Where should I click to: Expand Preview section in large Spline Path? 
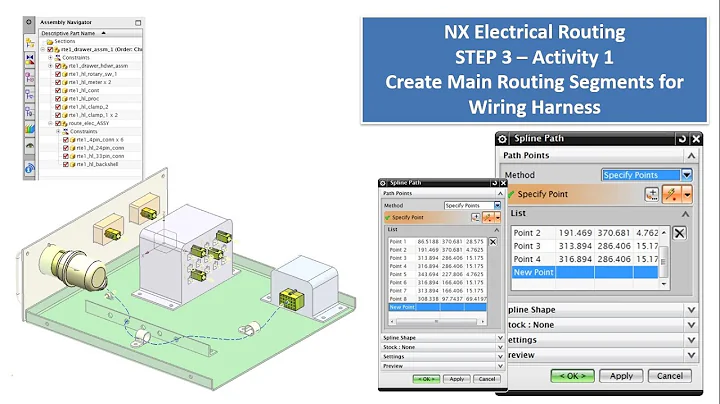point(691,355)
